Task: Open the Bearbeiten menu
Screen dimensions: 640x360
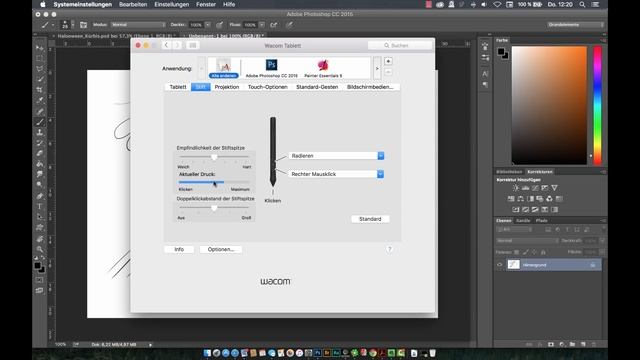Action: click(x=133, y=4)
